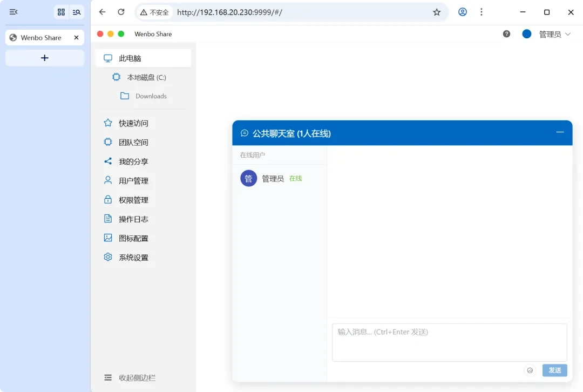Screen dimensions: 583x392
Task: Click the chat bubble icon in chat header
Action: pos(245,133)
